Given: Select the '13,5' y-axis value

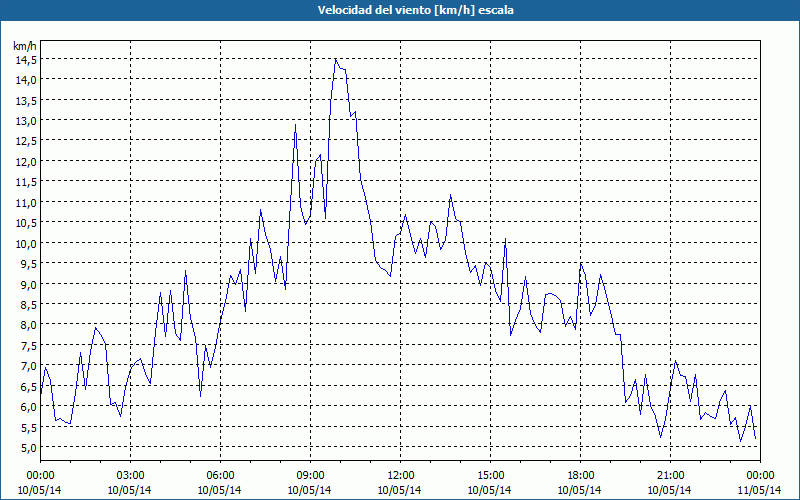Looking at the screenshot, I should (x=26, y=101).
